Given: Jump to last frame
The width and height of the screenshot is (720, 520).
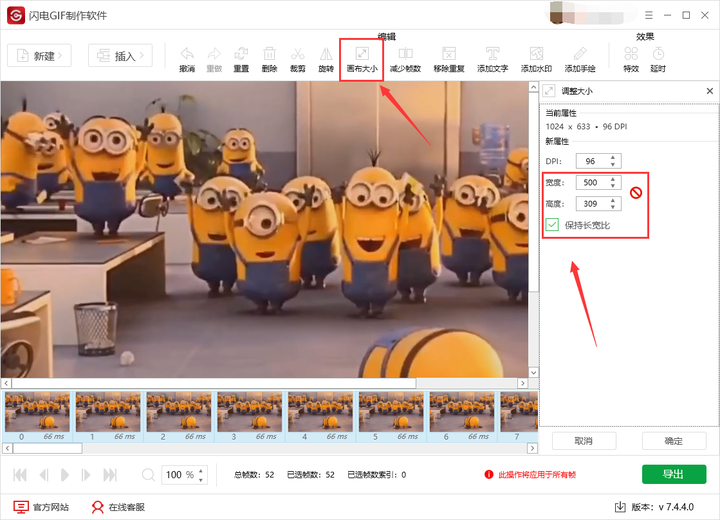Looking at the screenshot, I should point(110,475).
